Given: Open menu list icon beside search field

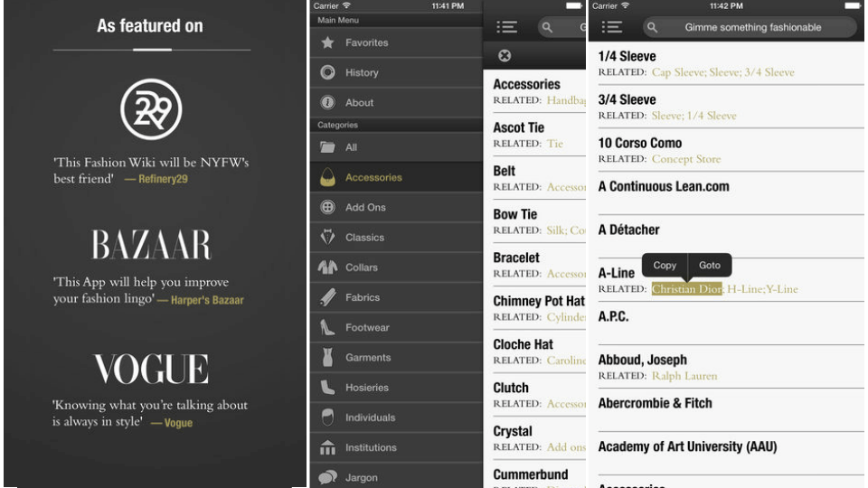Looking at the screenshot, I should 612,27.
